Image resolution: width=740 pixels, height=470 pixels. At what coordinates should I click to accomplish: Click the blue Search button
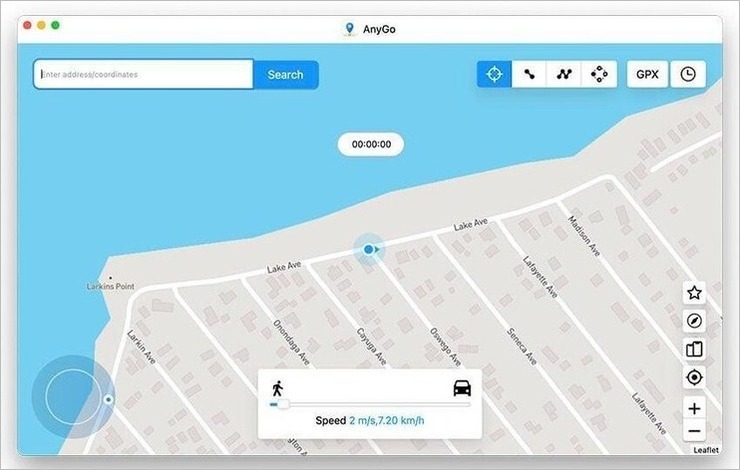(x=286, y=75)
